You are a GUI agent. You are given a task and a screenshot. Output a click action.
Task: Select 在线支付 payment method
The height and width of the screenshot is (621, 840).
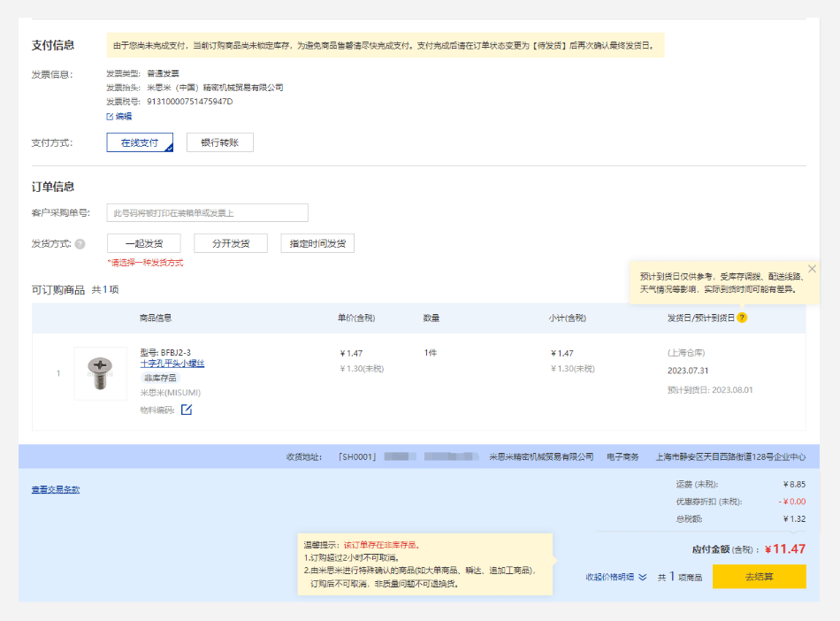click(x=140, y=142)
